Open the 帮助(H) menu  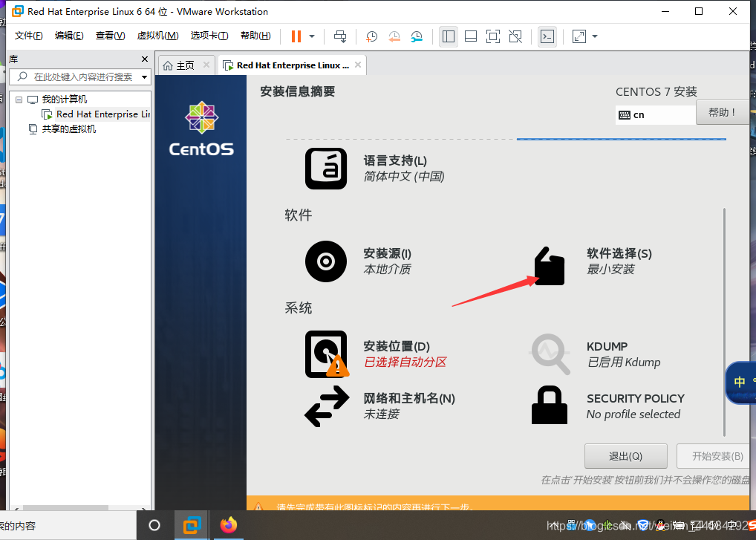(255, 36)
